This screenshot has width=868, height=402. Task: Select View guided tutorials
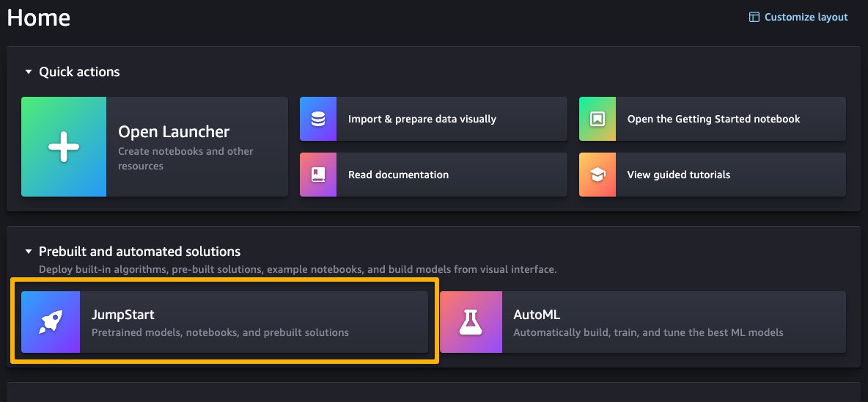(x=713, y=175)
